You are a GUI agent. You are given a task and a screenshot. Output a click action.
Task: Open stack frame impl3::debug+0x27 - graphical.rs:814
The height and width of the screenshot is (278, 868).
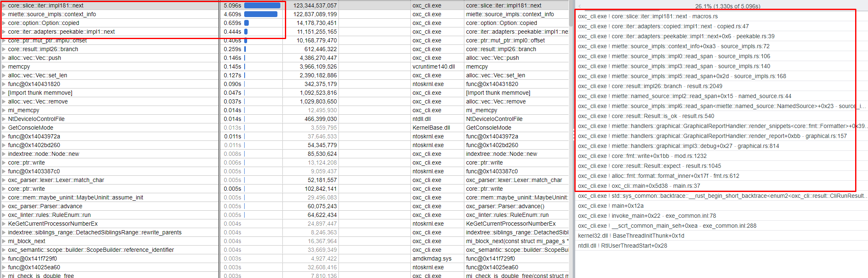point(678,146)
